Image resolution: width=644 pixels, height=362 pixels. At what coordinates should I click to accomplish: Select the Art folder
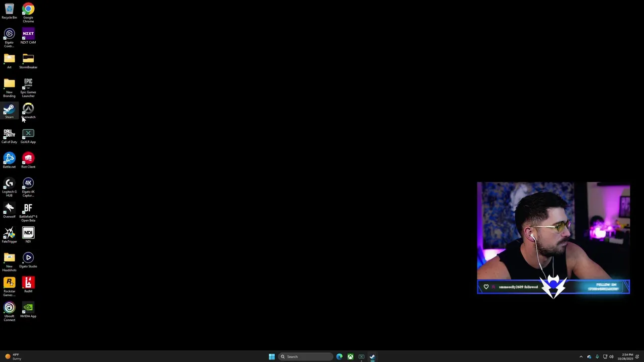point(9,61)
